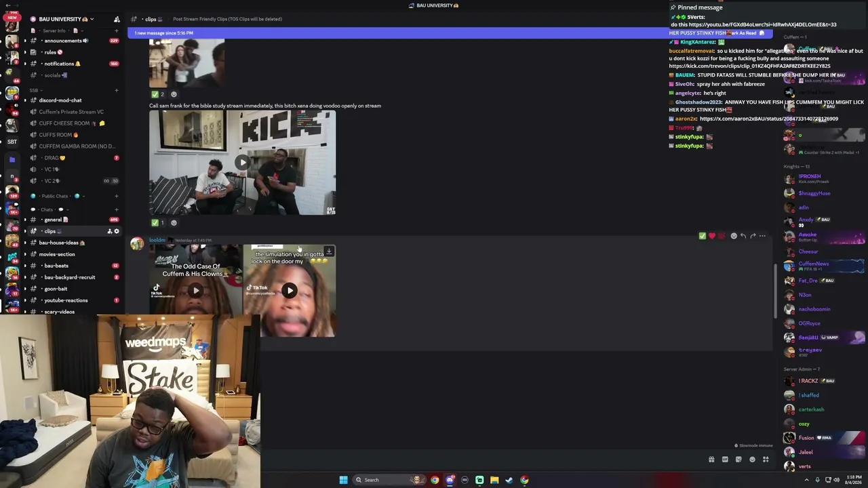Click the Windows Start button
Screen dimensions: 868x488
(x=343, y=480)
